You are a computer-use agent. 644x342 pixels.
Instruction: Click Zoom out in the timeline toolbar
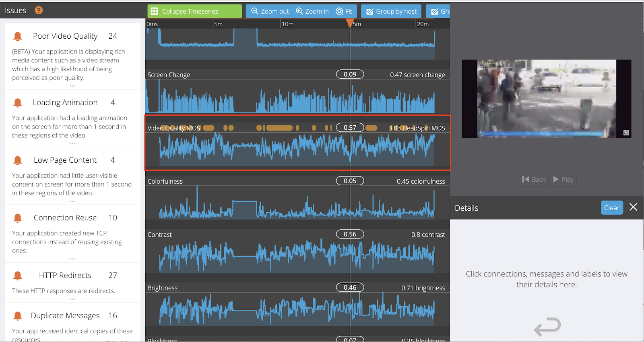click(x=269, y=11)
